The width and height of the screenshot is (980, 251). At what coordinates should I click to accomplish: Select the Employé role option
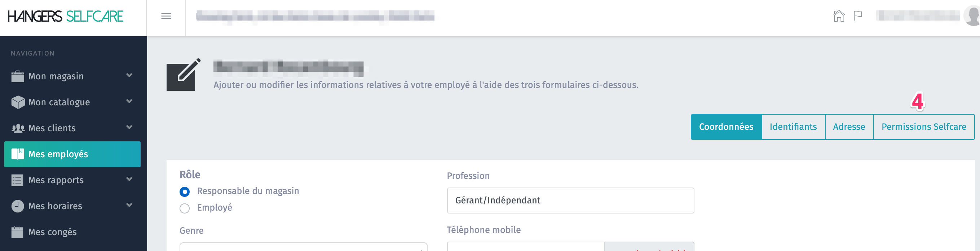(x=185, y=208)
